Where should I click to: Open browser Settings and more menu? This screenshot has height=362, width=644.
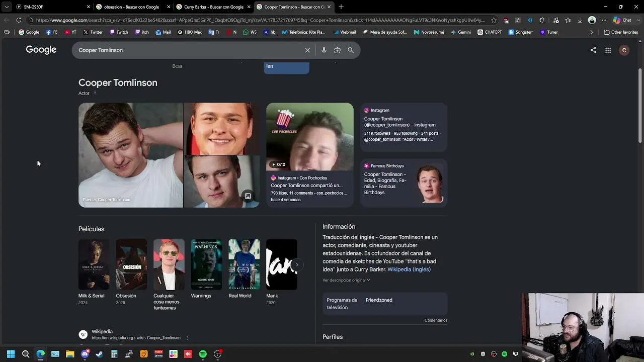coord(604,20)
